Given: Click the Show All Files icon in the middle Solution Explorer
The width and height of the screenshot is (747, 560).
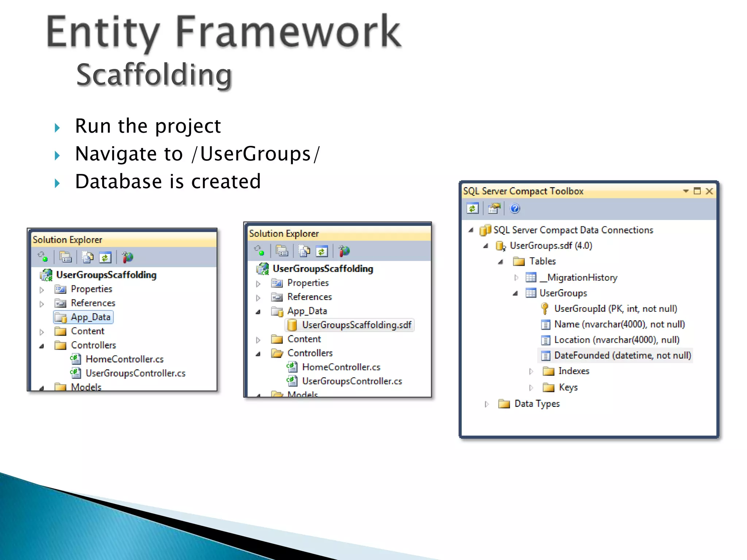Looking at the screenshot, I should [304, 251].
